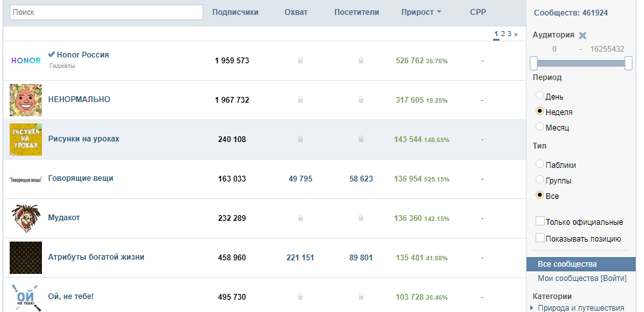The height and width of the screenshot is (312, 644).
Task: Select the Группы type radio button
Action: (539, 180)
